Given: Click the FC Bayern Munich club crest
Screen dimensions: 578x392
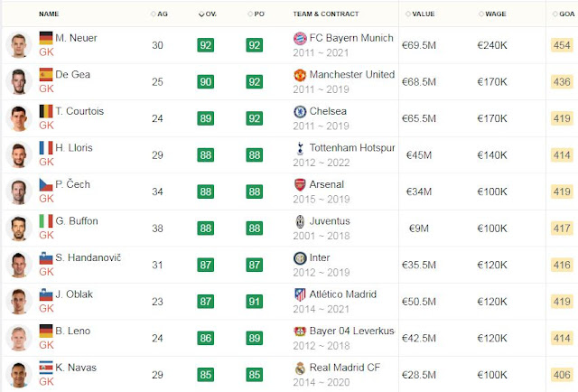Looking at the screenshot, I should tap(300, 38).
